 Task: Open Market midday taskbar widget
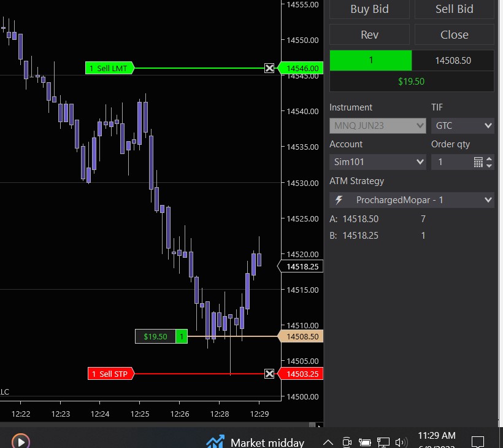pos(255,442)
